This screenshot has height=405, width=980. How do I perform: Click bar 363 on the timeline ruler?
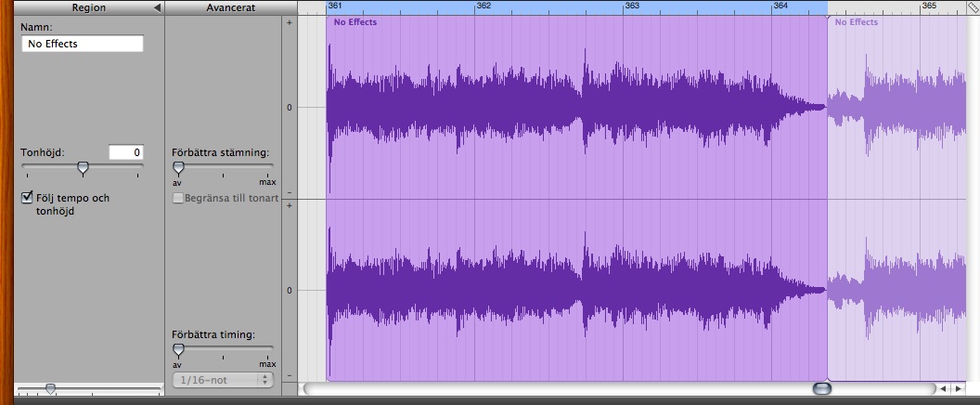632,6
